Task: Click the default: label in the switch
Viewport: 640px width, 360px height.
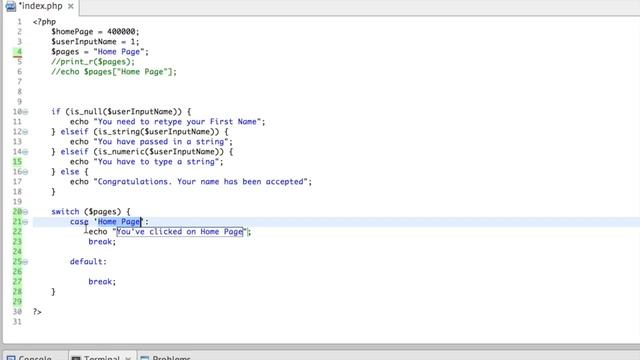Action: click(88, 262)
